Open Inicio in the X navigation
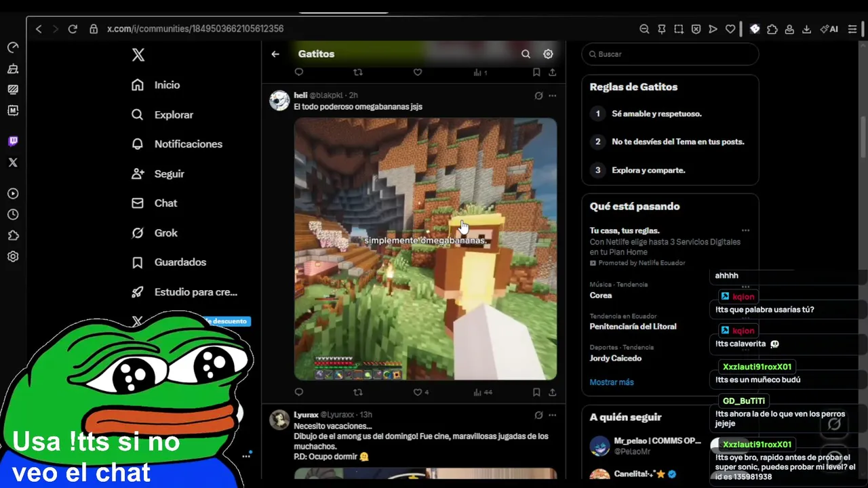Screen dimensions: 868x488 [156, 85]
